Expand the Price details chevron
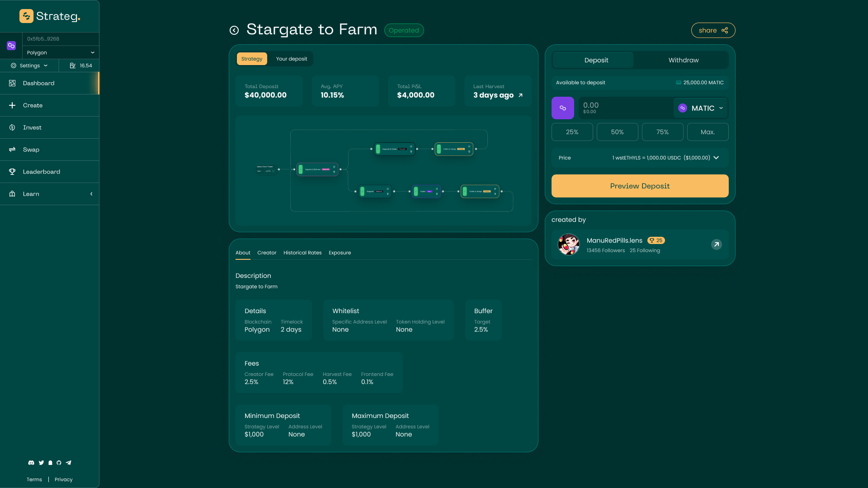The image size is (868, 488). (x=716, y=158)
